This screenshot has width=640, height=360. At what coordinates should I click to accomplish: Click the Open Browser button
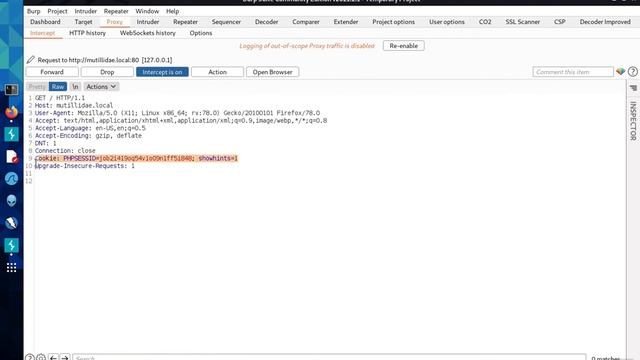point(272,72)
